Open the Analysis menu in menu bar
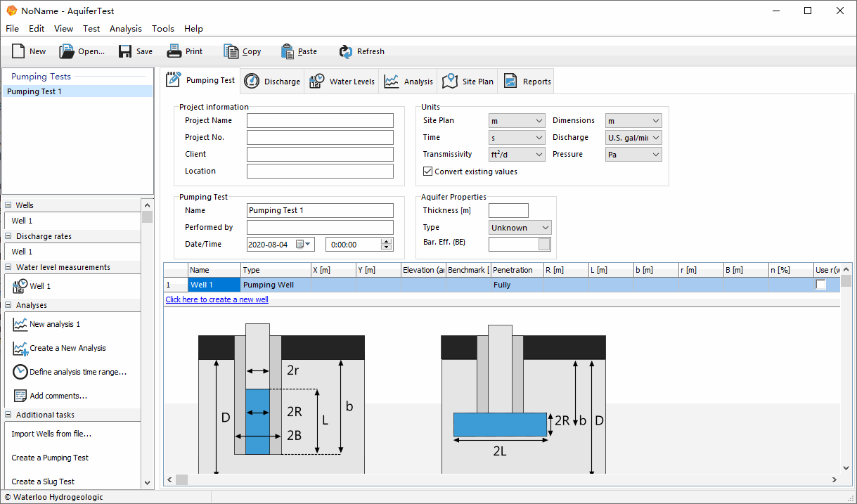 [x=125, y=29]
